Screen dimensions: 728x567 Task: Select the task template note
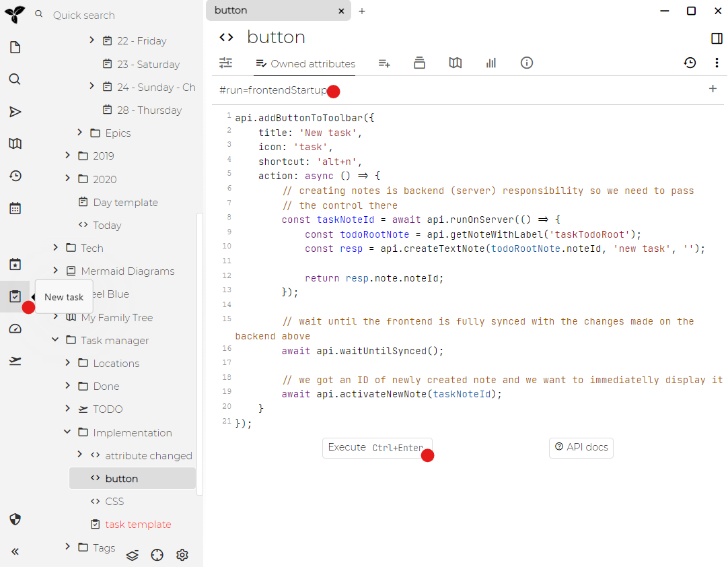click(x=138, y=525)
